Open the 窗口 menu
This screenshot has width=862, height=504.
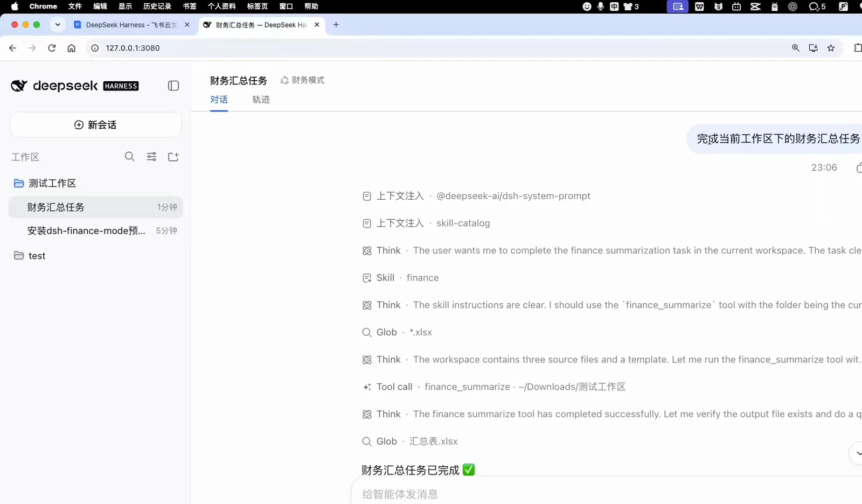click(286, 6)
